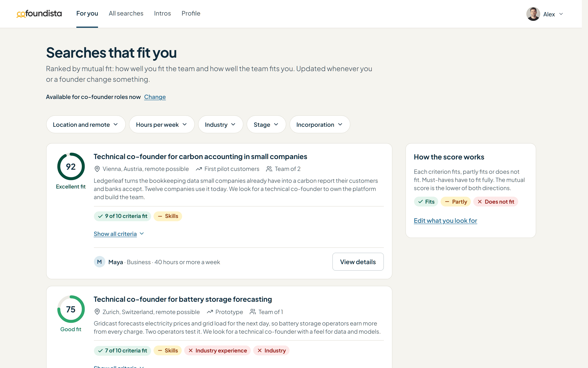
Task: Open Edit what you look for link
Action: point(445,221)
